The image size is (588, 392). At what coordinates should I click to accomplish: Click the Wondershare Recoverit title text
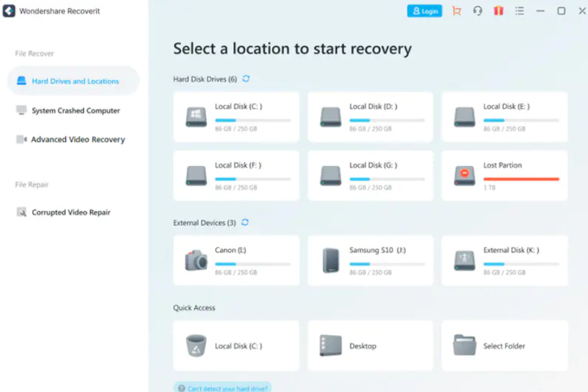coord(60,11)
